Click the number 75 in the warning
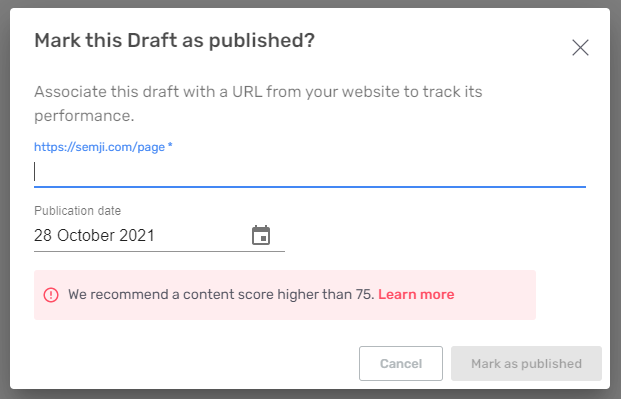The image size is (621, 399). click(x=363, y=294)
